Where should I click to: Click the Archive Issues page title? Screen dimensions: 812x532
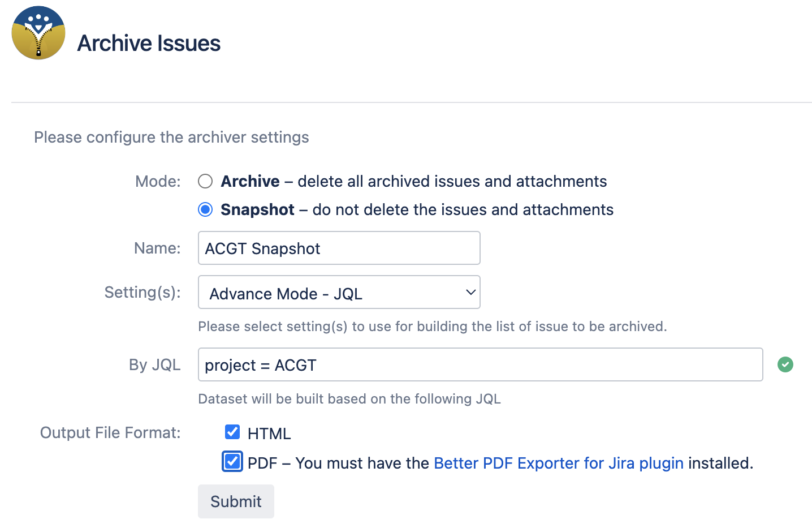149,42
